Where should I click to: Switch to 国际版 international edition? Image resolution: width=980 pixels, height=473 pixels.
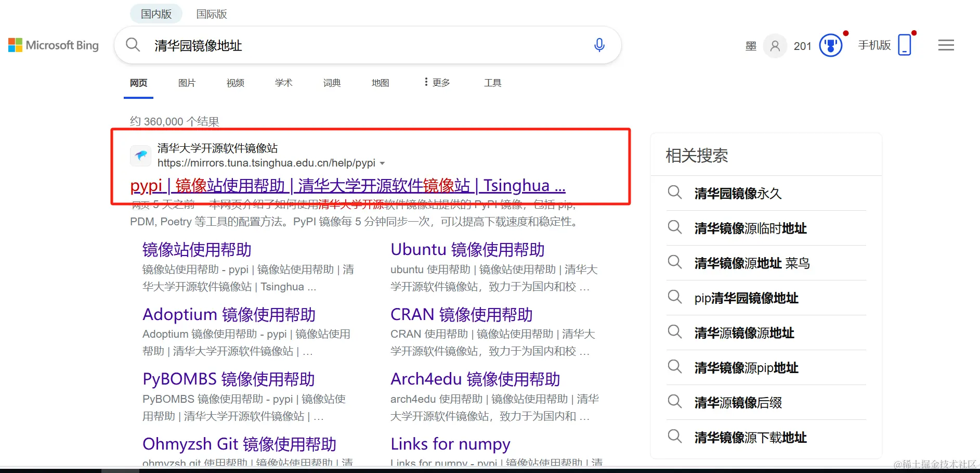(x=212, y=14)
